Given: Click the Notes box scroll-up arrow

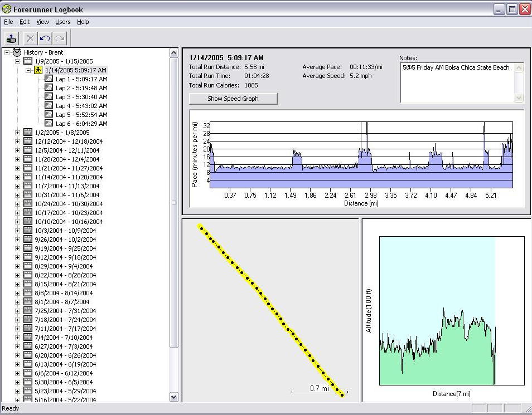Looking at the screenshot, I should [519, 67].
